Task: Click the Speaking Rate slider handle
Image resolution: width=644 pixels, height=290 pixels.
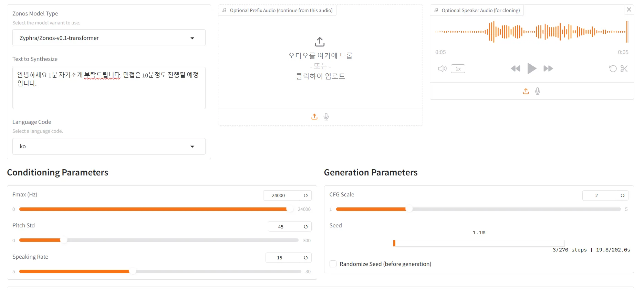Action: click(x=133, y=271)
